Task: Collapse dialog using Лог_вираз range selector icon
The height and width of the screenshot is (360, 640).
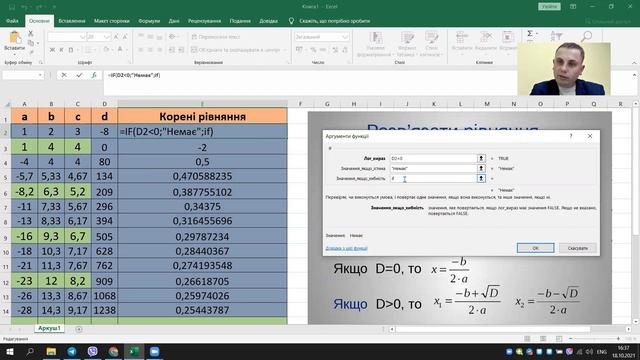Action: point(481,158)
